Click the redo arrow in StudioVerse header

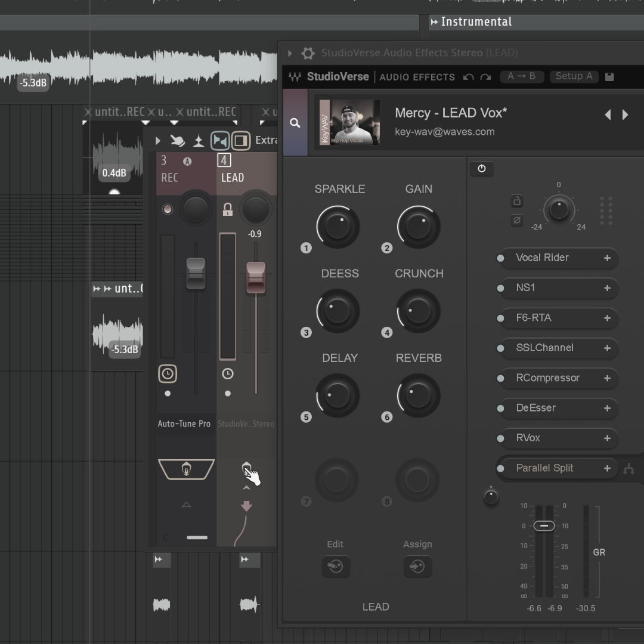pyautogui.click(x=485, y=77)
